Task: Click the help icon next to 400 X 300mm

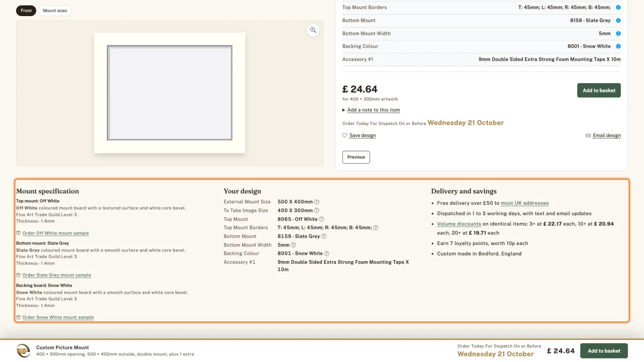Action: coord(317,210)
